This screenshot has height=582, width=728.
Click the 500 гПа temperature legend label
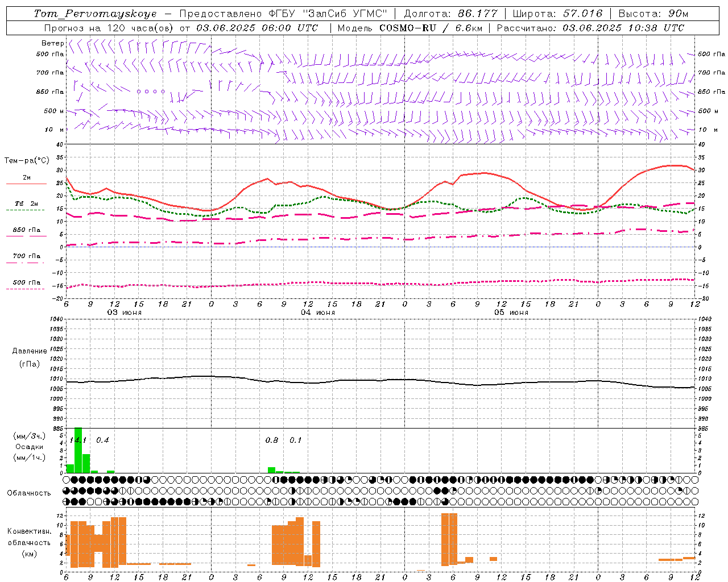tap(26, 282)
